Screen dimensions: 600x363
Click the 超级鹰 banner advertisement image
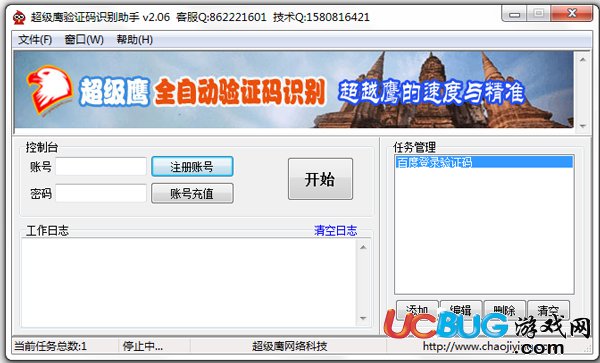293,90
